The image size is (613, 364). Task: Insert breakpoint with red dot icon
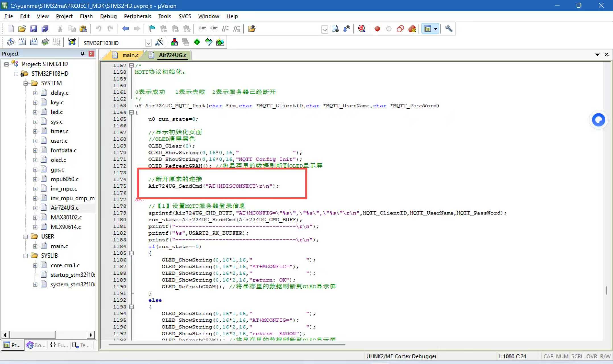coord(377,29)
